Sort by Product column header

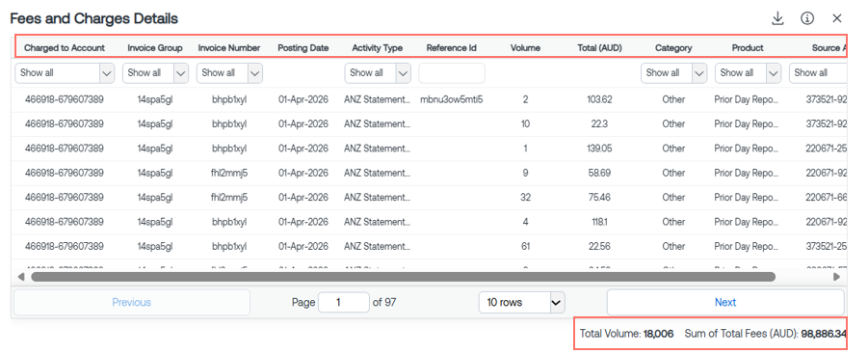coord(748,47)
